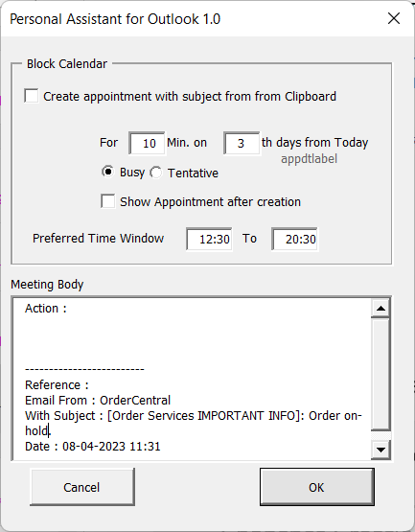The width and height of the screenshot is (415, 532).
Task: Dismiss the dialog with Cancel button
Action: click(x=82, y=487)
